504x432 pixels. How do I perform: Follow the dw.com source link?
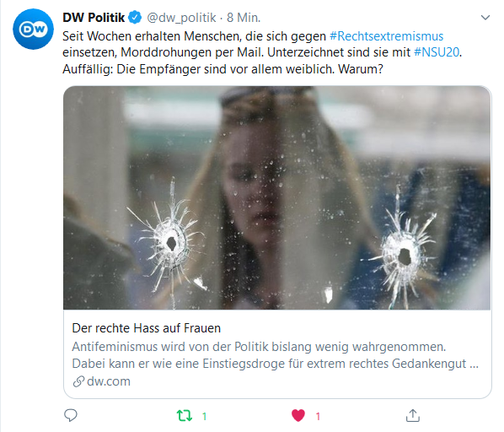coord(109,381)
